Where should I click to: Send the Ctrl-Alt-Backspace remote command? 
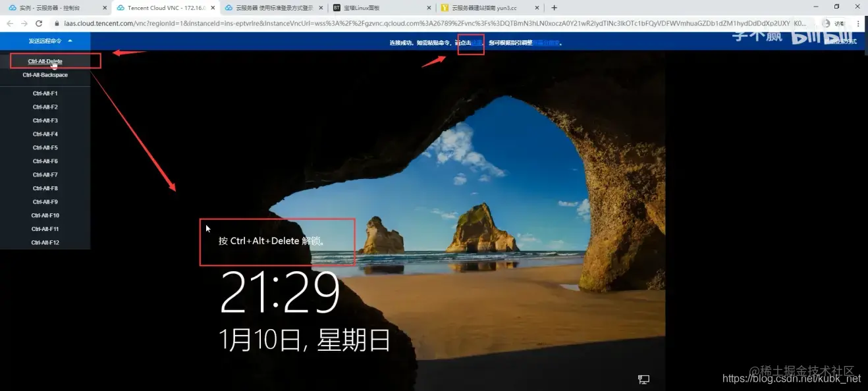point(44,74)
